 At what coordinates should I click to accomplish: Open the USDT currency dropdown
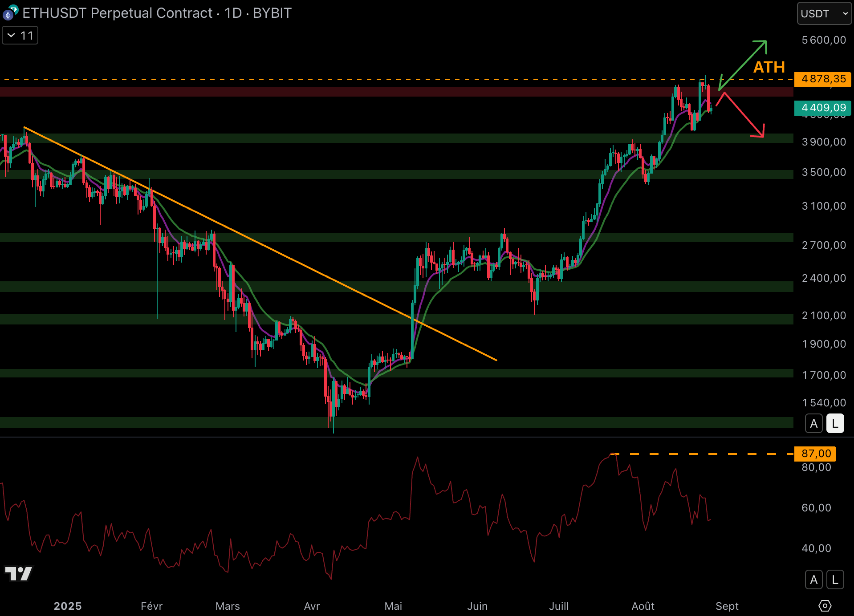(x=824, y=13)
